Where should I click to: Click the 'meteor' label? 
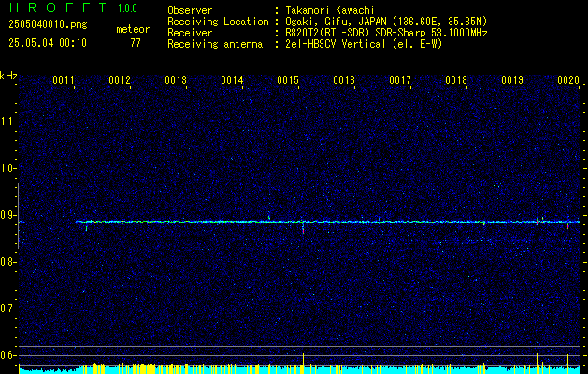[133, 29]
